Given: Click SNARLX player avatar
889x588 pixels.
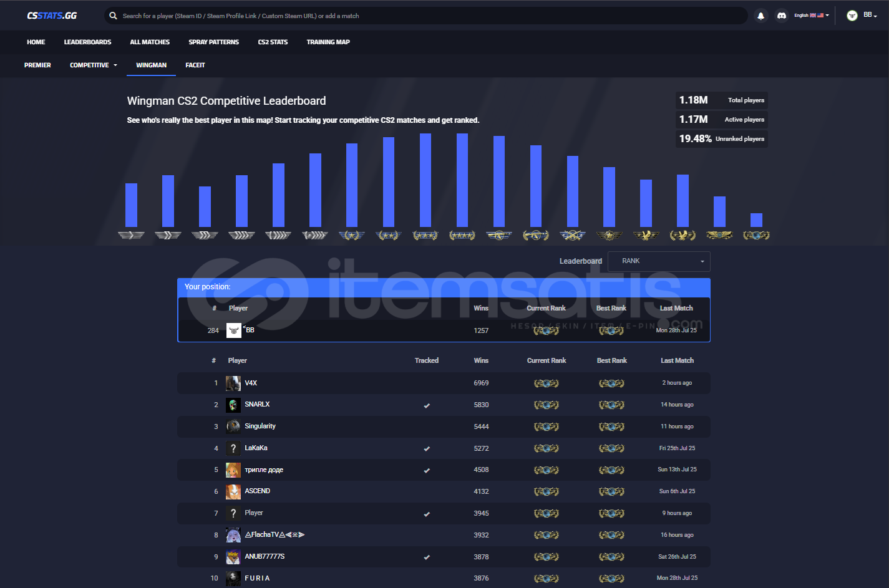Looking at the screenshot, I should [x=233, y=405].
